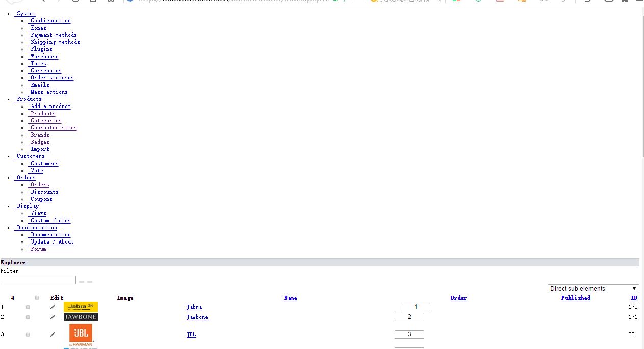This screenshot has height=349, width=644.
Task: Edit the JBL brand via pencil icon
Action: (53, 334)
